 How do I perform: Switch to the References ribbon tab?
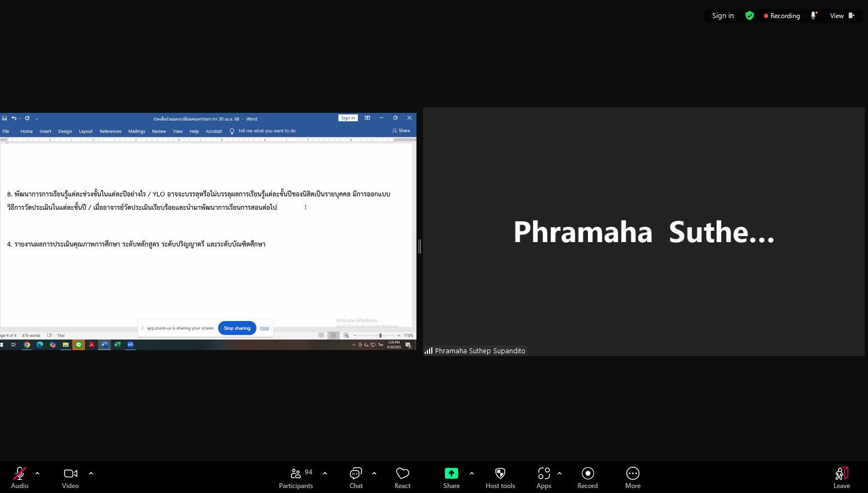tap(111, 131)
